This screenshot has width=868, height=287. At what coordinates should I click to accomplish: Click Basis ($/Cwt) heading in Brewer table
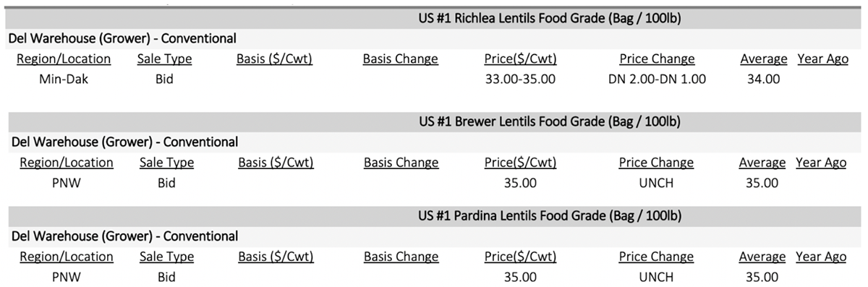tap(276, 163)
